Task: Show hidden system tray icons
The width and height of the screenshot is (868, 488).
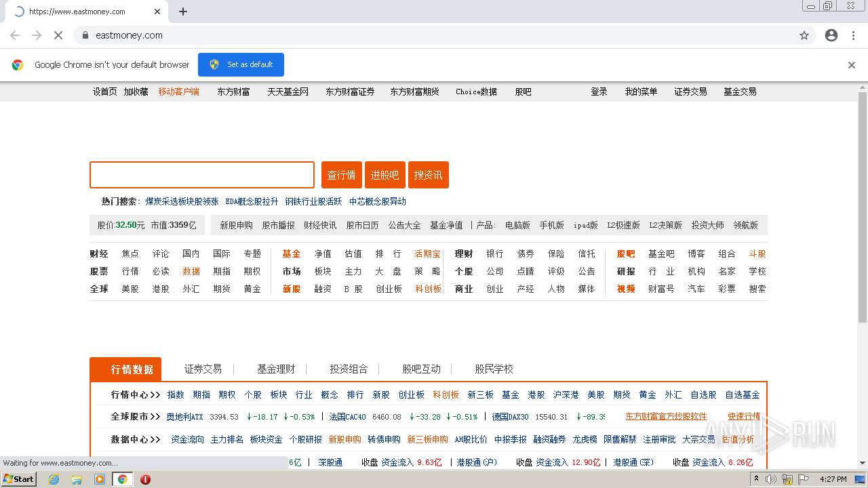Action: click(757, 479)
